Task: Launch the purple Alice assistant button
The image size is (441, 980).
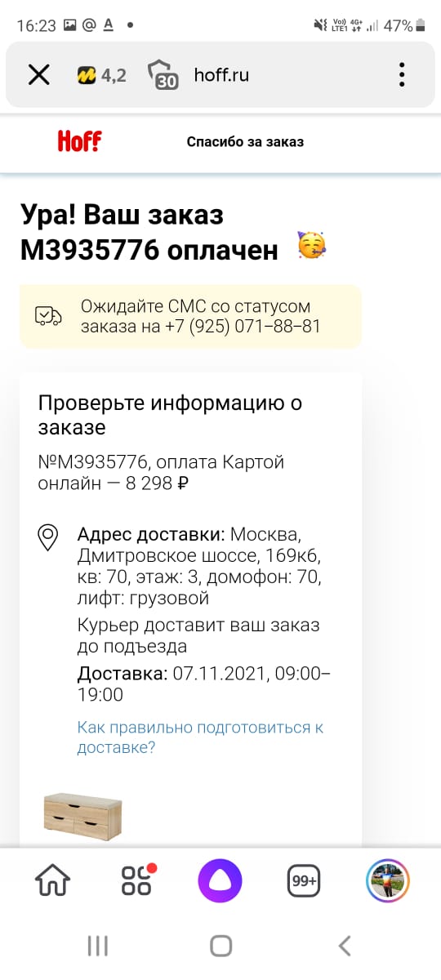Action: click(x=220, y=881)
